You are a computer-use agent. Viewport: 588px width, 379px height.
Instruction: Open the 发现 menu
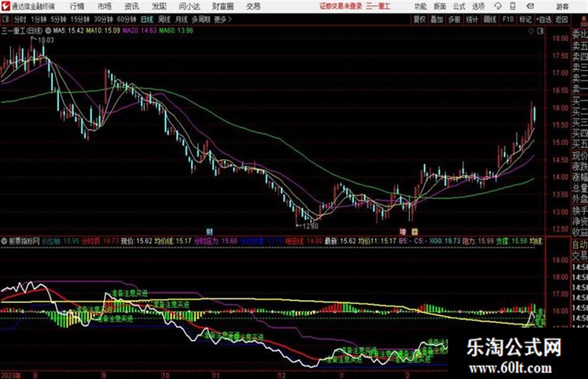click(x=159, y=6)
